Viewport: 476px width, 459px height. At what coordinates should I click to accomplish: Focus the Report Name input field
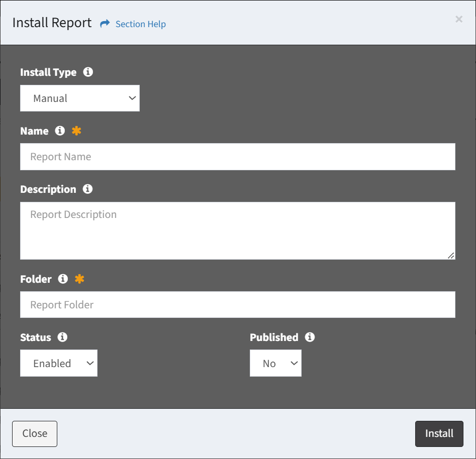[x=237, y=157]
